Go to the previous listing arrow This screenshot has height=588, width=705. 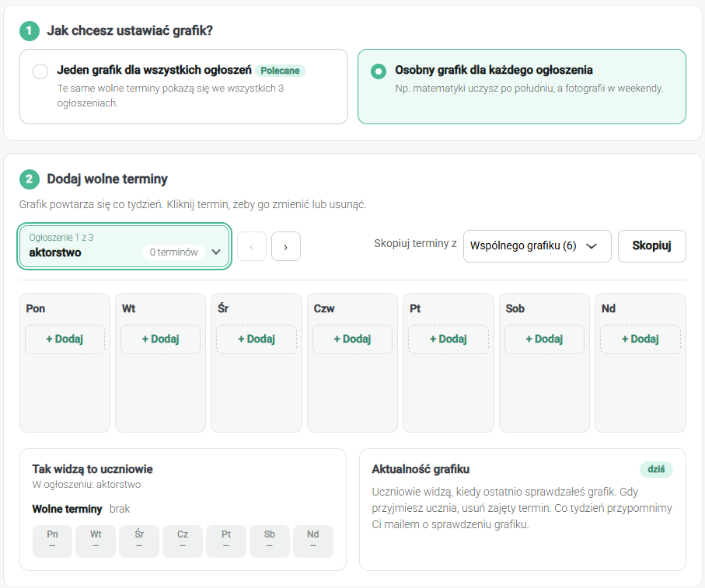(252, 246)
